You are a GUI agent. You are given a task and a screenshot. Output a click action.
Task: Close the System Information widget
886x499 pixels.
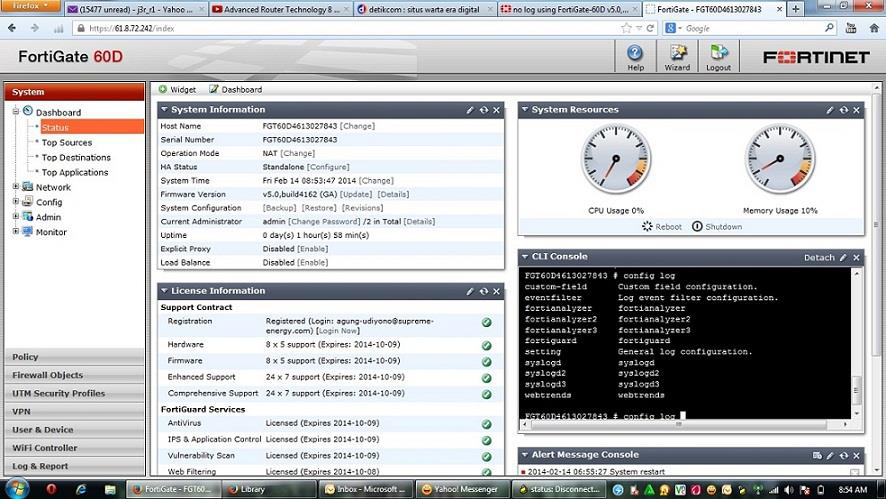496,110
